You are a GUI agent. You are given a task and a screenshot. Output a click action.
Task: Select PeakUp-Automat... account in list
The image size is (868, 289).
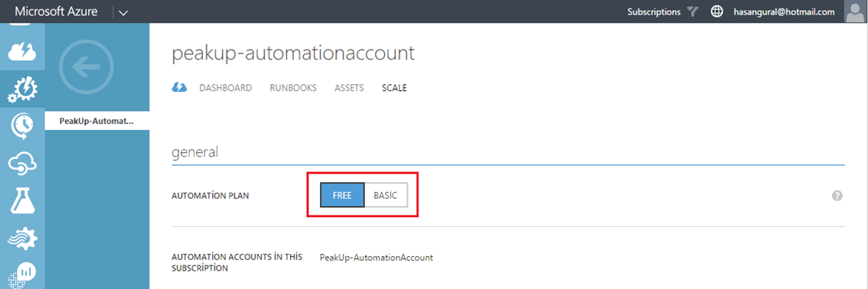click(x=97, y=121)
